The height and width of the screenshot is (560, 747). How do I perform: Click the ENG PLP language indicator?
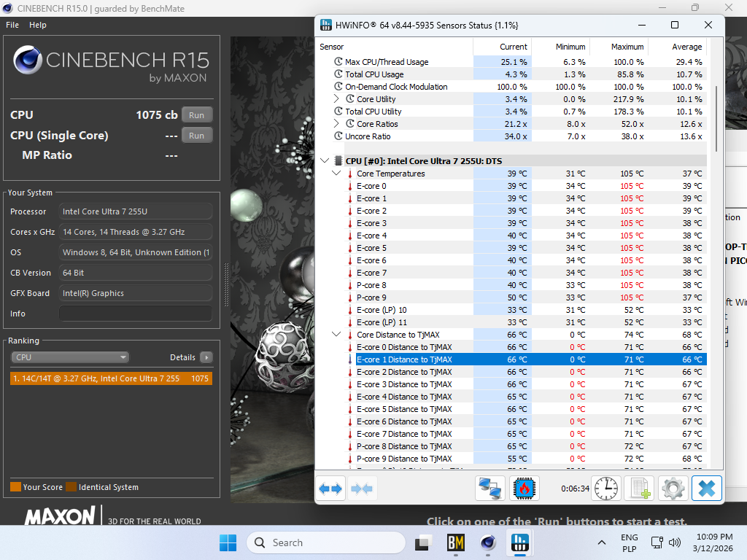click(630, 542)
